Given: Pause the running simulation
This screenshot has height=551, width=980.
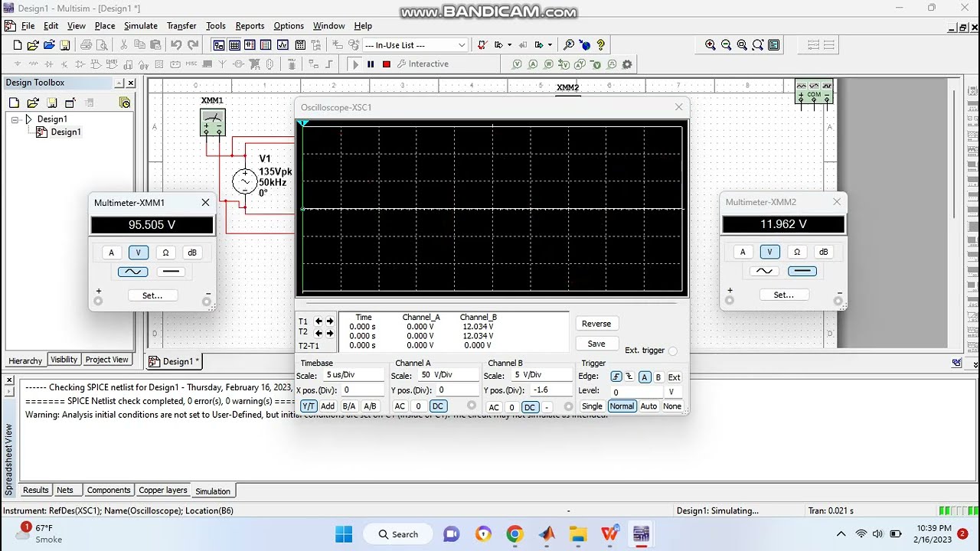Looking at the screenshot, I should pos(371,64).
